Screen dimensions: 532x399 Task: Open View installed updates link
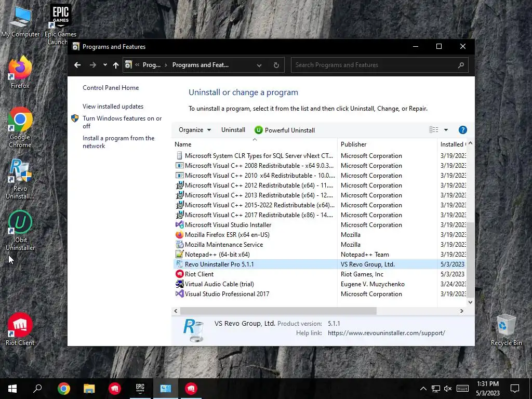[113, 107]
